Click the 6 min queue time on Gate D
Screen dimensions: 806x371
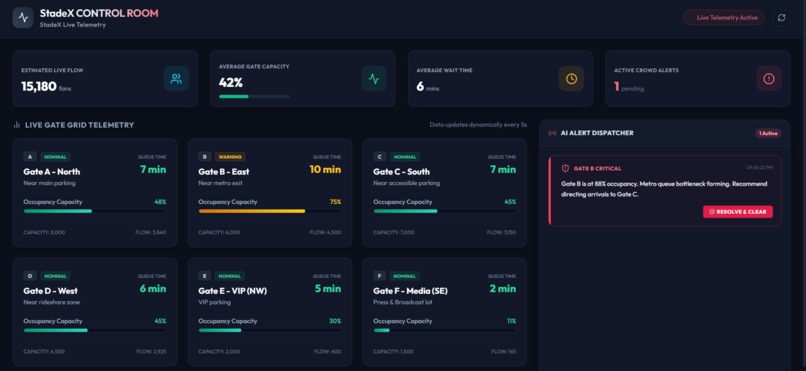[x=153, y=288]
